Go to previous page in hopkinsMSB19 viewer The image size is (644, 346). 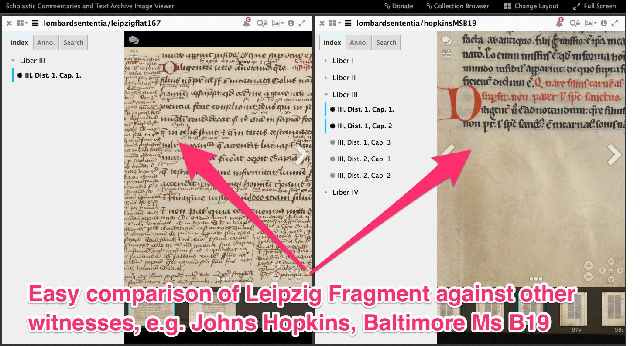click(x=448, y=154)
